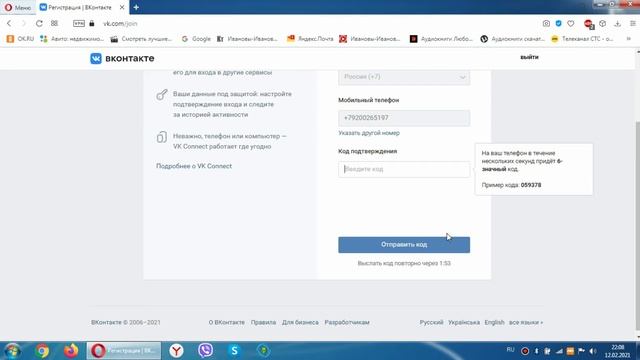The width and height of the screenshot is (640, 360).
Task: Open Разработчикам footer link
Action: click(x=347, y=322)
